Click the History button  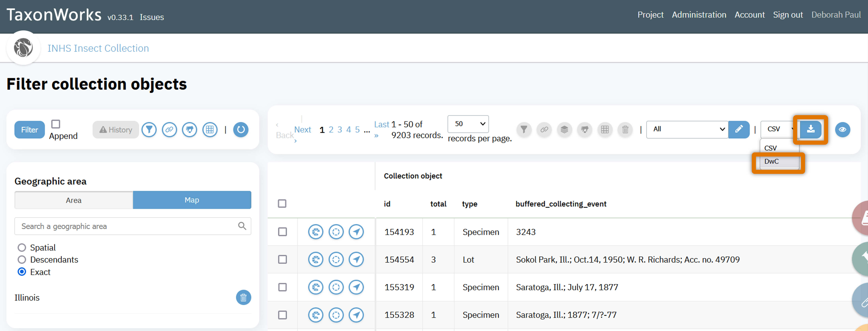point(116,130)
